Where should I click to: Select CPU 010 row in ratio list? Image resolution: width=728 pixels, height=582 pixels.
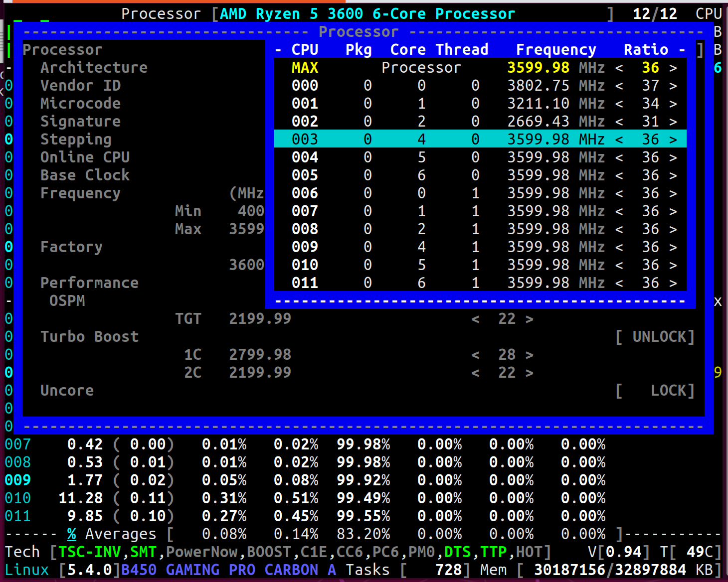click(x=480, y=265)
